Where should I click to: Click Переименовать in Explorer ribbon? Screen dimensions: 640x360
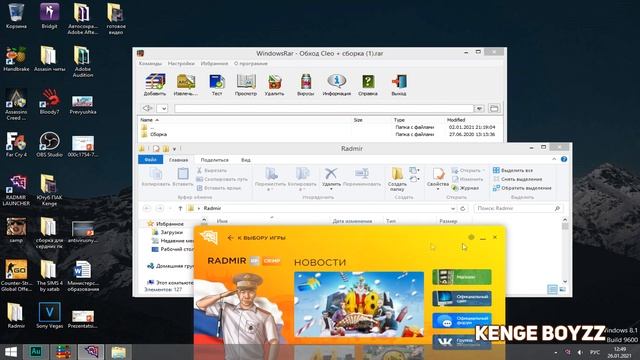[362, 177]
